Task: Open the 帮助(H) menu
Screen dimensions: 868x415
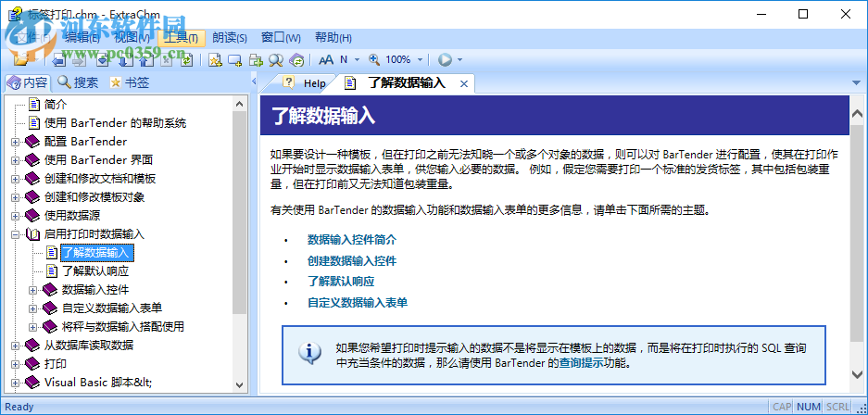Action: pos(333,38)
